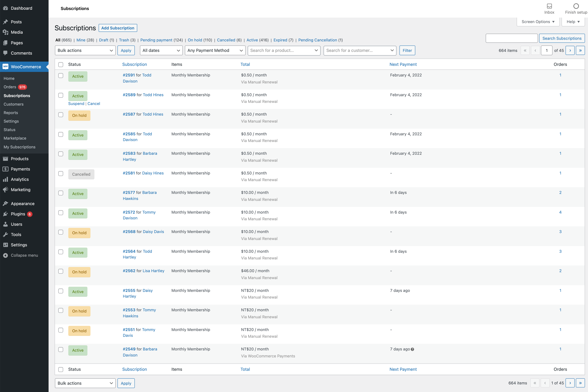Open Appearance via the paintbrush icon
The image size is (588, 392).
5,203
